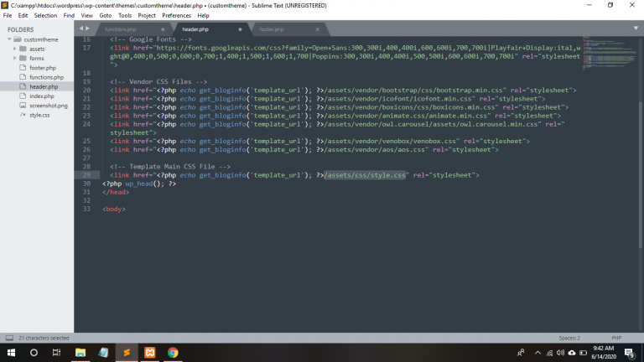Click line number 29 in the gutter

[86, 175]
